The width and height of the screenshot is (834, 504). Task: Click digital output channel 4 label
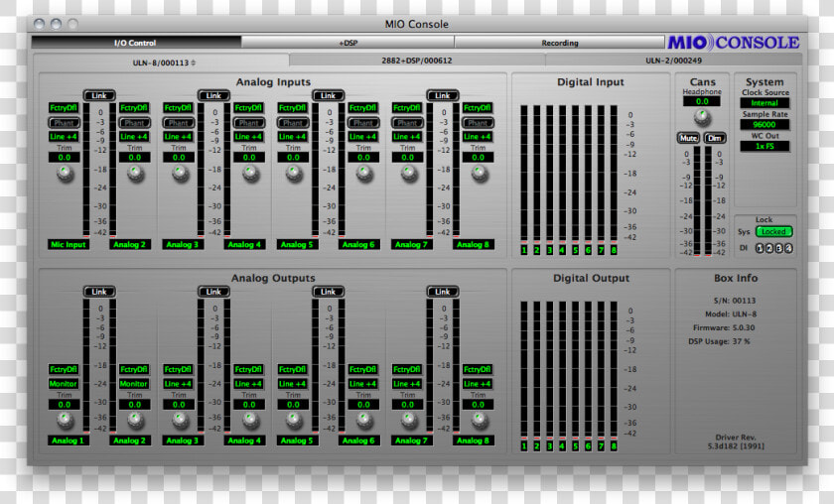pos(562,446)
